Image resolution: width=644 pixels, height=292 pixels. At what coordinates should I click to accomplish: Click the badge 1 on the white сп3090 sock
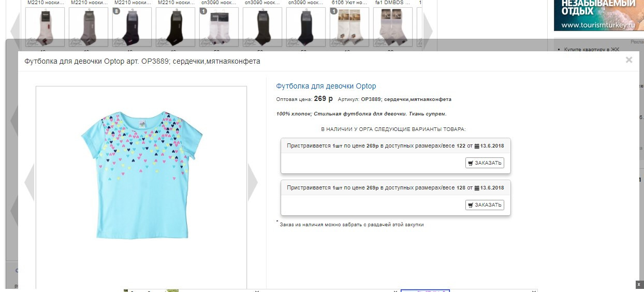(x=203, y=11)
